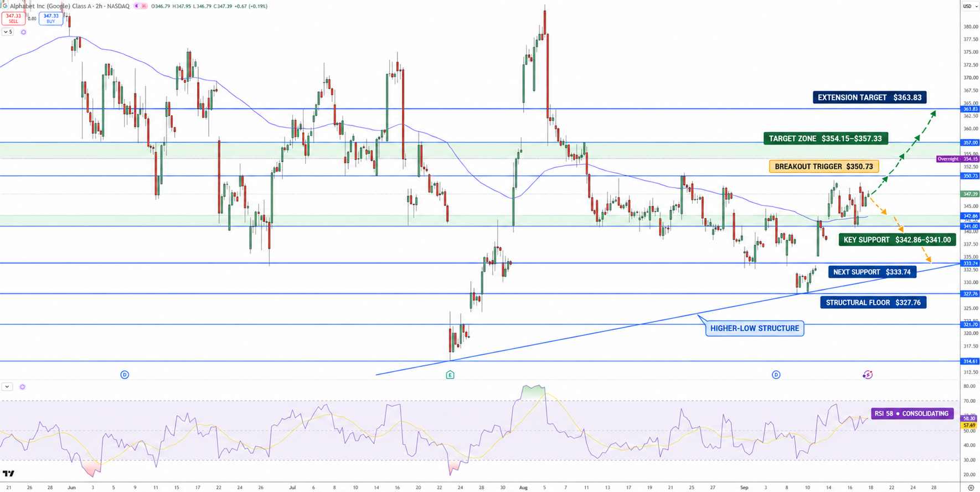Select the 314.61 price axis label
Viewport: 980px width, 492px height.
pyautogui.click(x=970, y=361)
